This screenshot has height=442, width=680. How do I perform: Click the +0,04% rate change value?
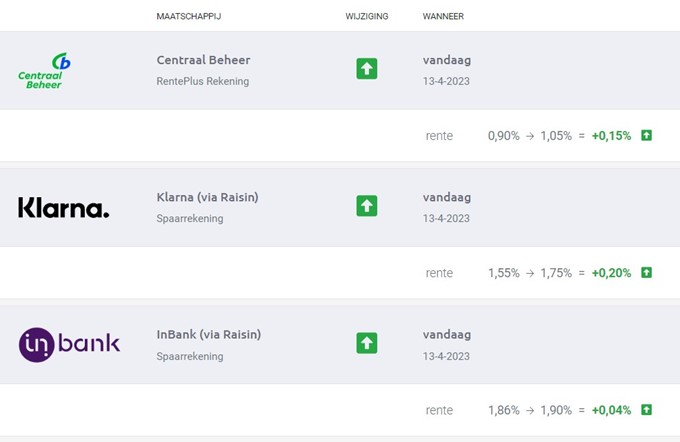click(x=611, y=410)
